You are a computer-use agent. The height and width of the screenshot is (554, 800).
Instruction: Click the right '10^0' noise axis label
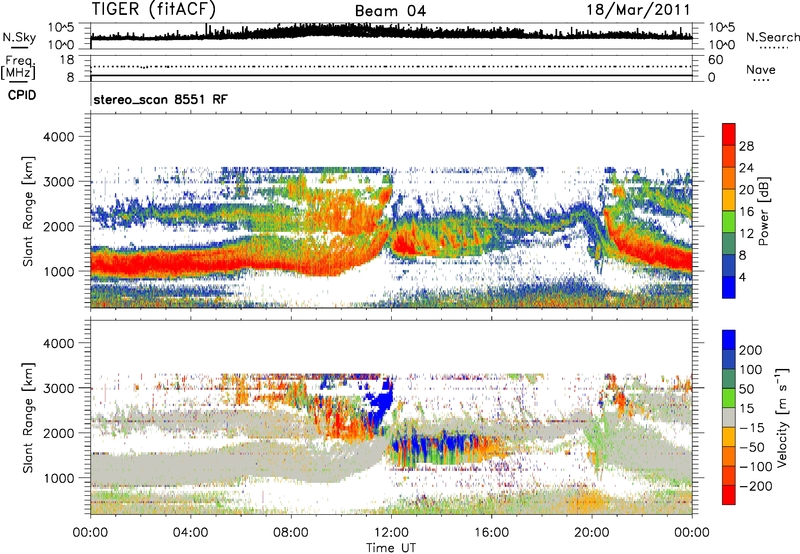coord(722,45)
